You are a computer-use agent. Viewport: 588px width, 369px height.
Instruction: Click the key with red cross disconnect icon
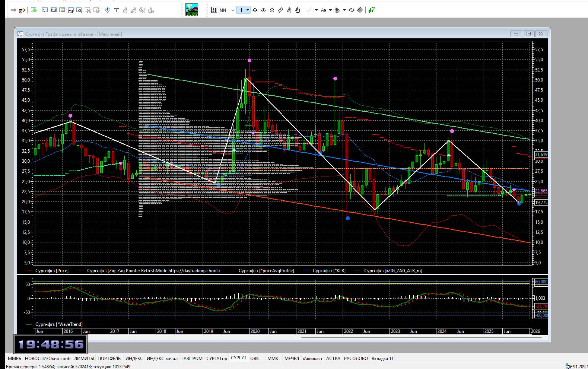(x=22, y=10)
